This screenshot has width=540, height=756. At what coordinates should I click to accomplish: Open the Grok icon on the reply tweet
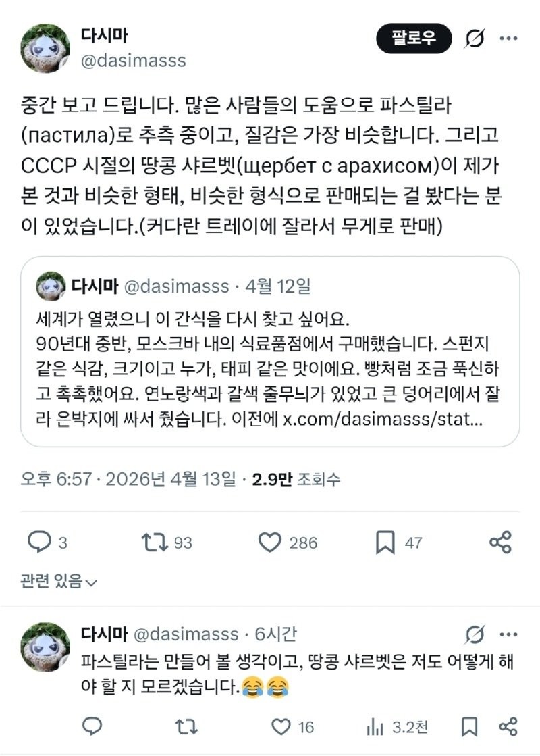(x=475, y=634)
